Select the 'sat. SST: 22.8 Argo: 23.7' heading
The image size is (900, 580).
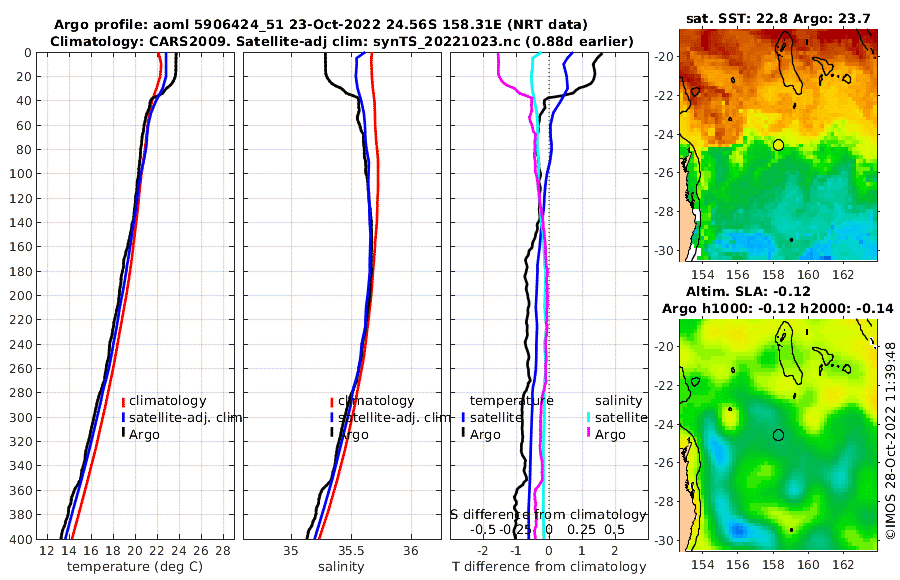(x=778, y=18)
